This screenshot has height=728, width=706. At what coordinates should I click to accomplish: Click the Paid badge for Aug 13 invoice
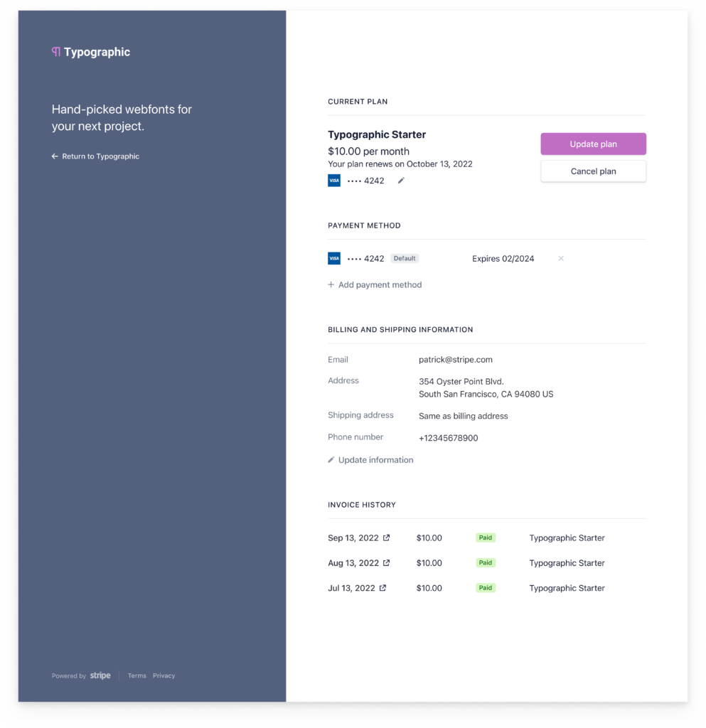tap(486, 563)
